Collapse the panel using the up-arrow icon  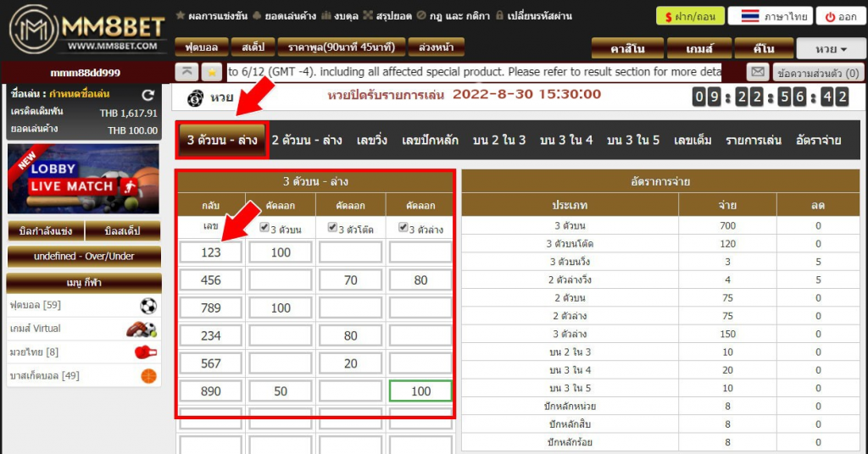[187, 72]
